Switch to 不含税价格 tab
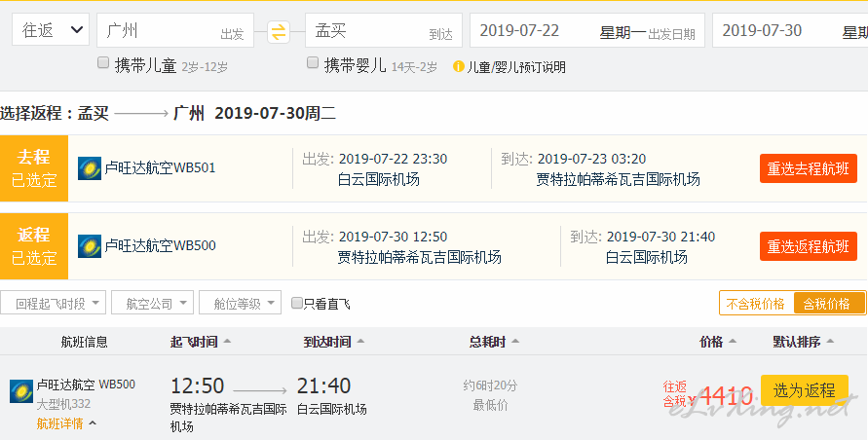The height and width of the screenshot is (440, 868). (x=756, y=304)
